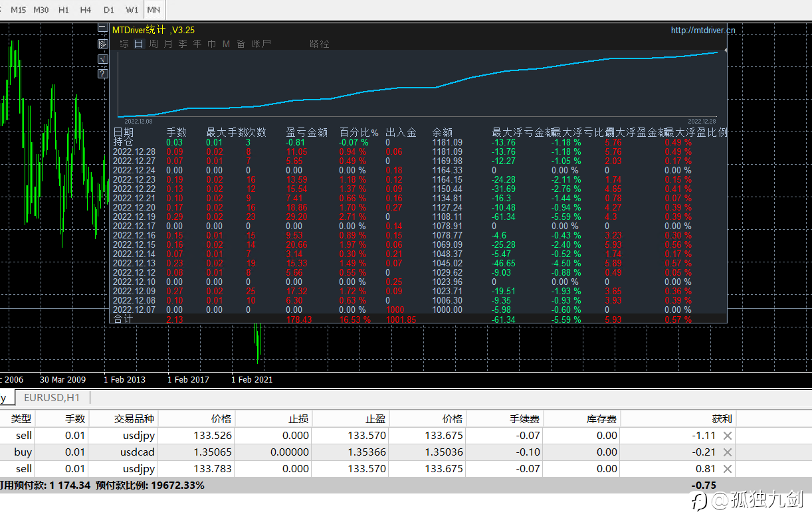Select the 2022.12.19 statistics row

tap(419, 217)
